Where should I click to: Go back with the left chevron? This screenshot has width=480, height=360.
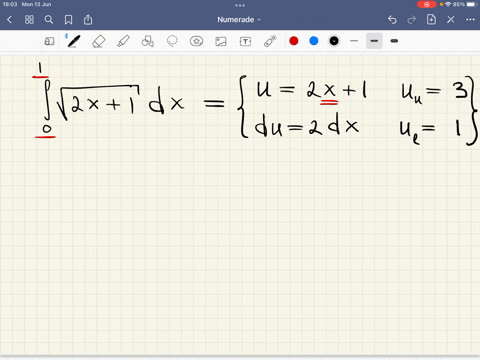(9, 20)
